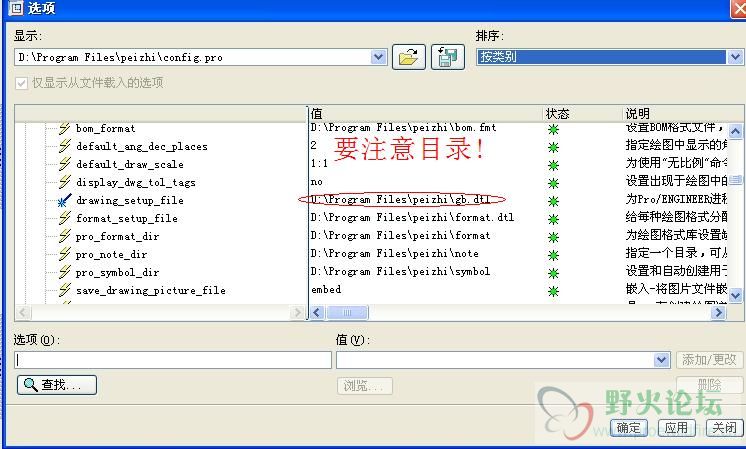The height and width of the screenshot is (449, 746).
Task: Click value D:\Program Files\peizhi\note
Action: (395, 254)
